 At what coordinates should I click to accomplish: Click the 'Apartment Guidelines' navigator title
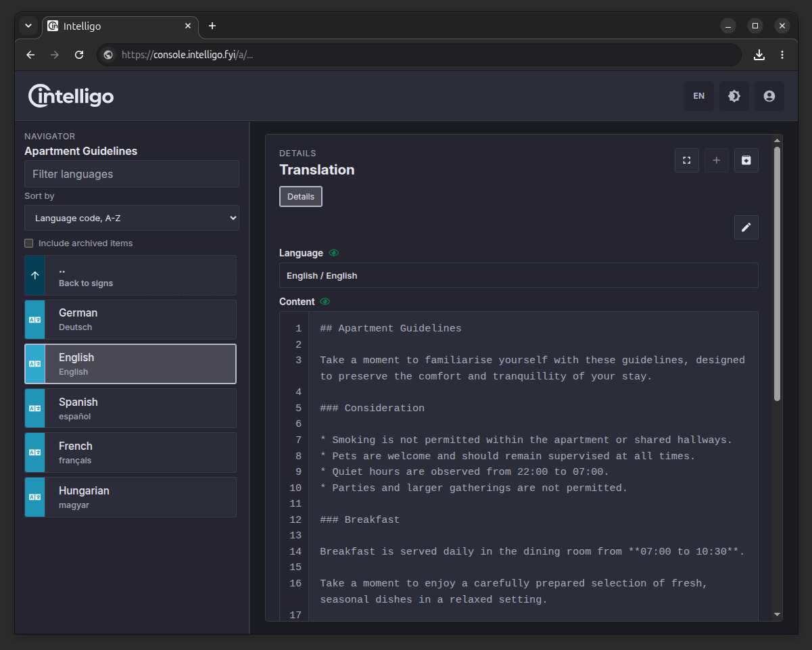coord(80,151)
